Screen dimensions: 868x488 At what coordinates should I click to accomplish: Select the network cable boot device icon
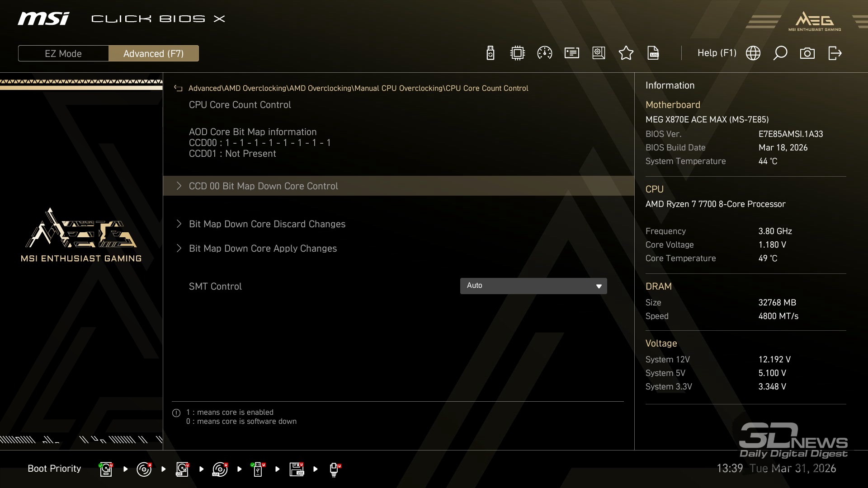coord(334,469)
